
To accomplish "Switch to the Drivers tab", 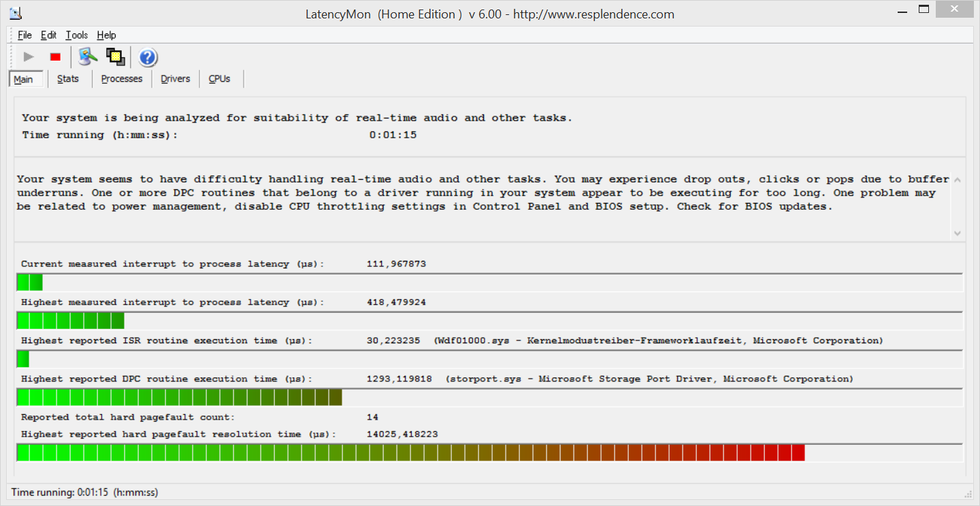I will (175, 79).
